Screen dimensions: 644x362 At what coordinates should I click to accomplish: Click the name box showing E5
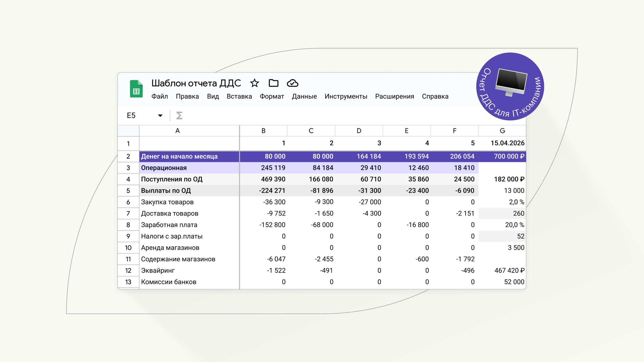[145, 115]
